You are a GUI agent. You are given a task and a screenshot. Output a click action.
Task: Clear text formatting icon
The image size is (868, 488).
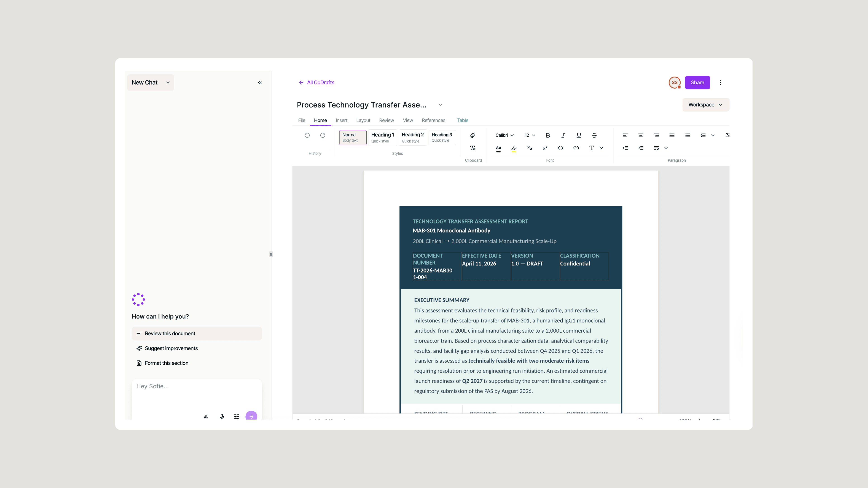(472, 148)
